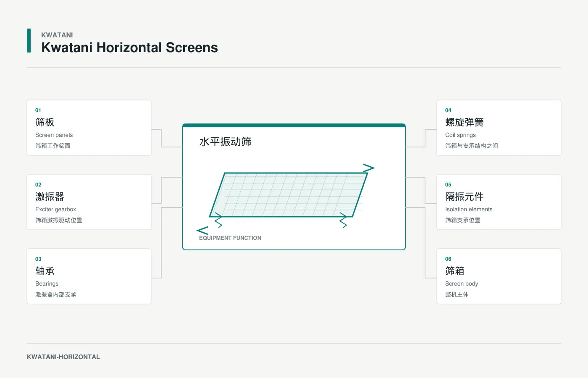
Task: Click the 'Coil springs' subtitle
Action: point(460,135)
